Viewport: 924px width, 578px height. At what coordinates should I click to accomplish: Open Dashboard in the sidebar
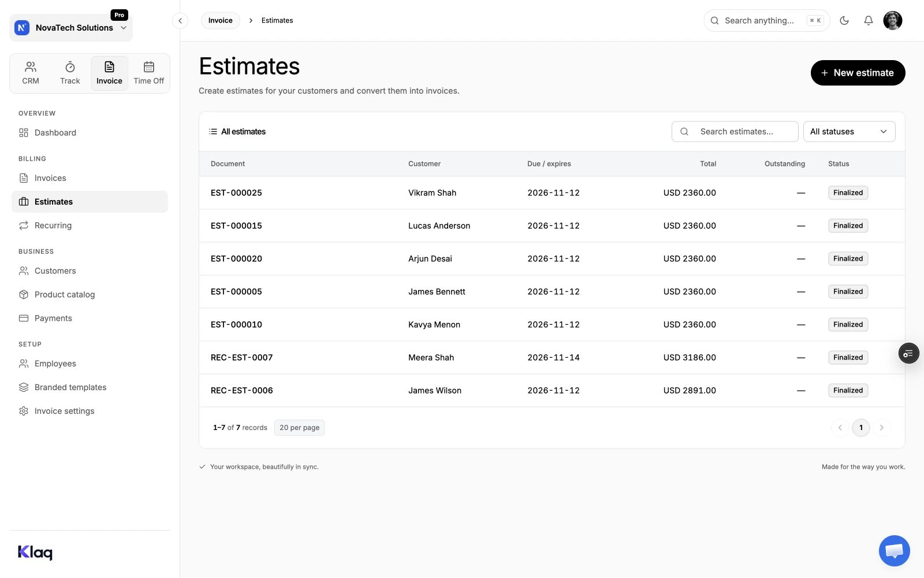(90, 133)
